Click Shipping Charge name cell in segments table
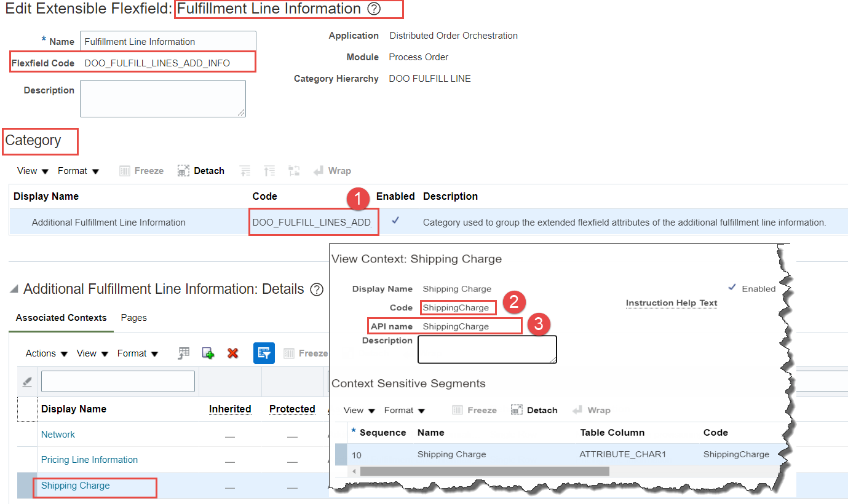The image size is (848, 504). 451,455
